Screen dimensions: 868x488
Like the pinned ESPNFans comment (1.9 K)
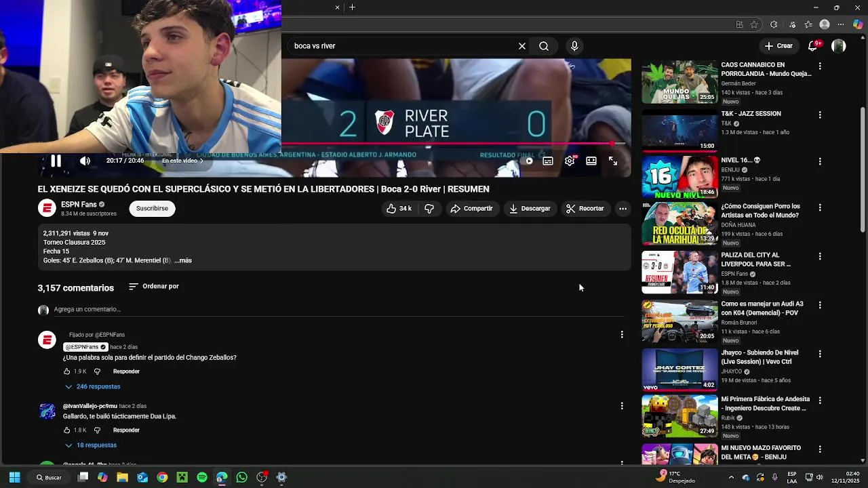(67, 371)
